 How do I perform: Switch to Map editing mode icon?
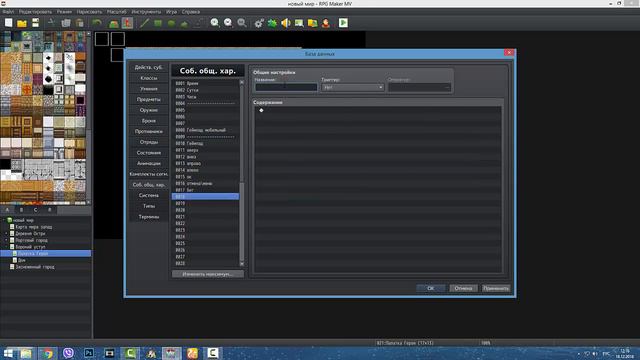[x=114, y=23]
